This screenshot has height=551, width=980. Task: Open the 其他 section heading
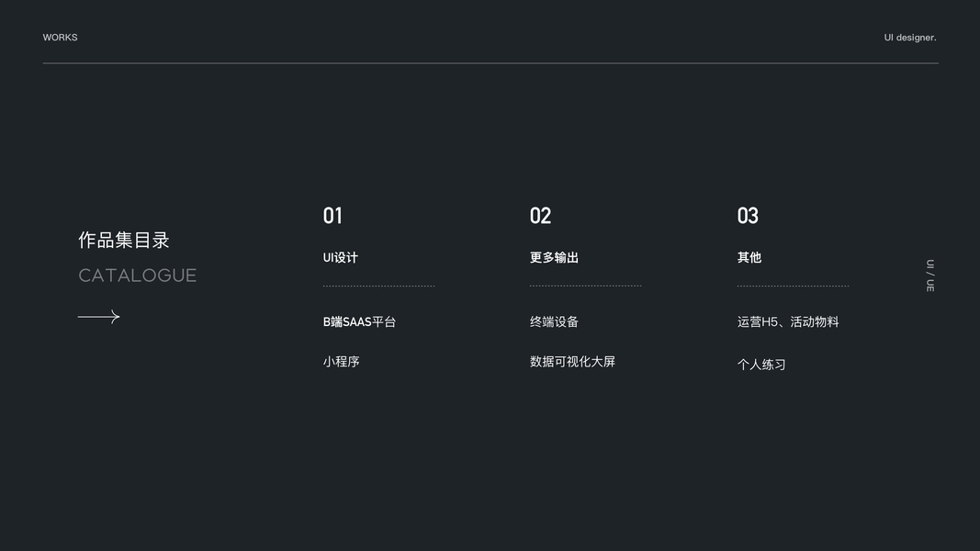click(x=749, y=258)
